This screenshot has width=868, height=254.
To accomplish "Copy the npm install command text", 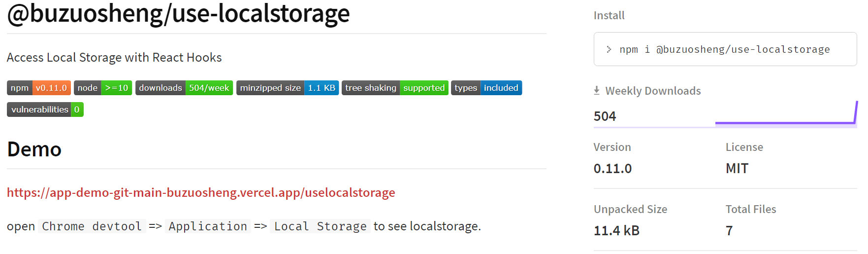I will click(725, 49).
